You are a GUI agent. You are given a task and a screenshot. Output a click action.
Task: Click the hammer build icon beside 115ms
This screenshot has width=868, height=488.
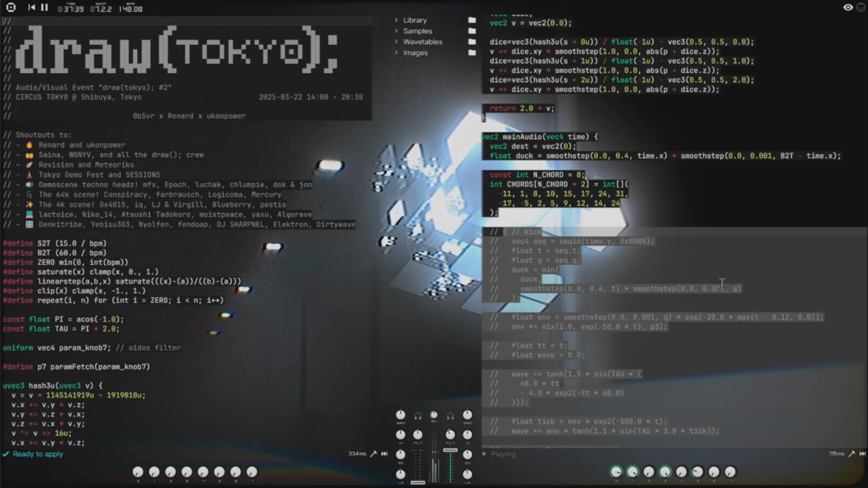point(852,454)
